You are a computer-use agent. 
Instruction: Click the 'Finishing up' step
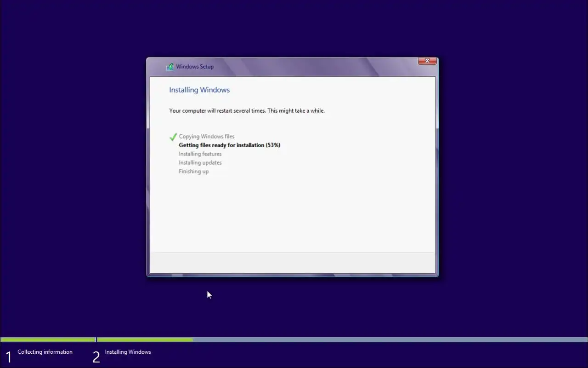click(194, 172)
